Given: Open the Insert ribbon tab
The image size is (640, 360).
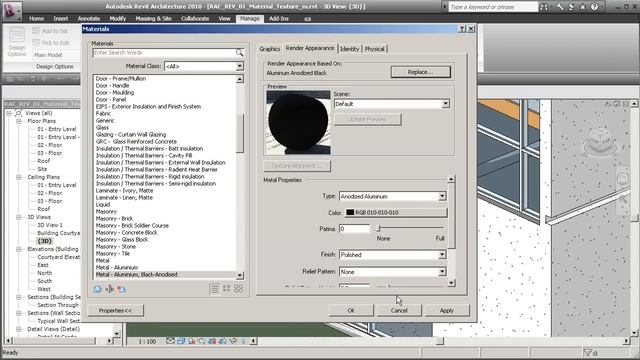Looking at the screenshot, I should tap(61, 19).
